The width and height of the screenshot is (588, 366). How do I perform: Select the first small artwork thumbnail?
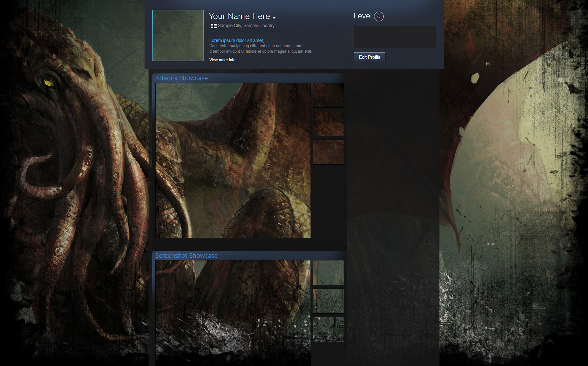[x=328, y=95]
